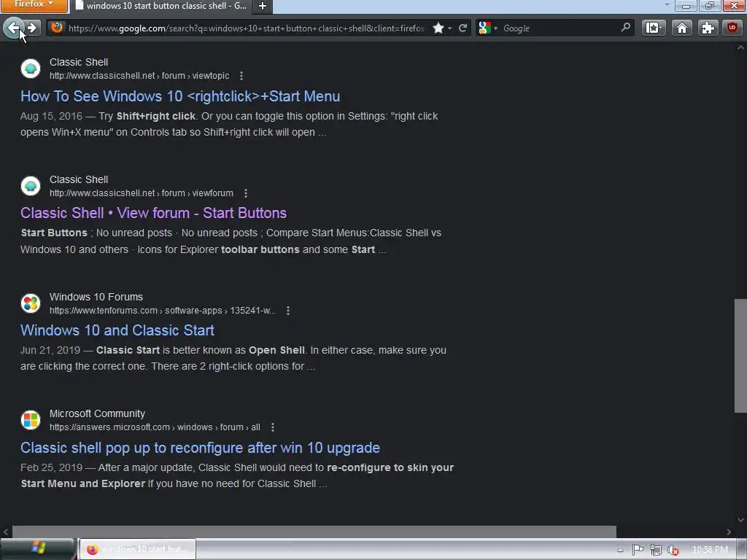
Task: Open Classic shell pop up to reconfigure link
Action: [x=200, y=448]
